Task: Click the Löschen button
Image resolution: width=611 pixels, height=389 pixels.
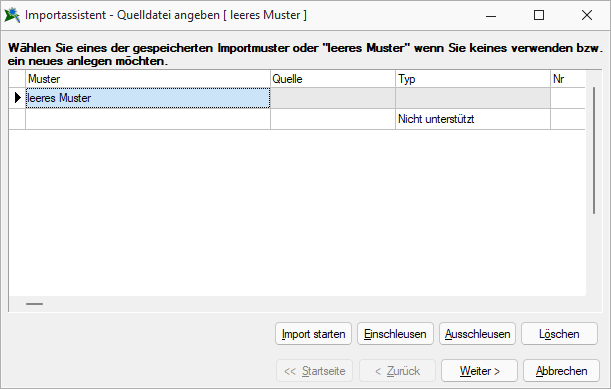Action: pos(559,334)
